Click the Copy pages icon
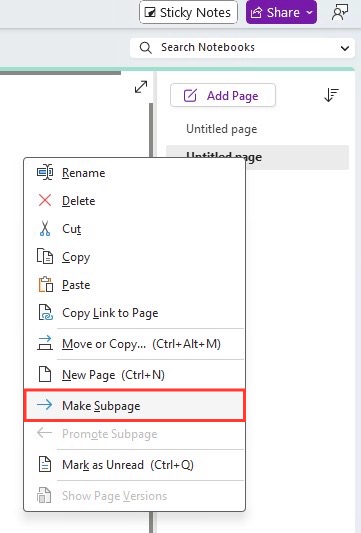Viewport: 361px width, 533px height. [45, 256]
